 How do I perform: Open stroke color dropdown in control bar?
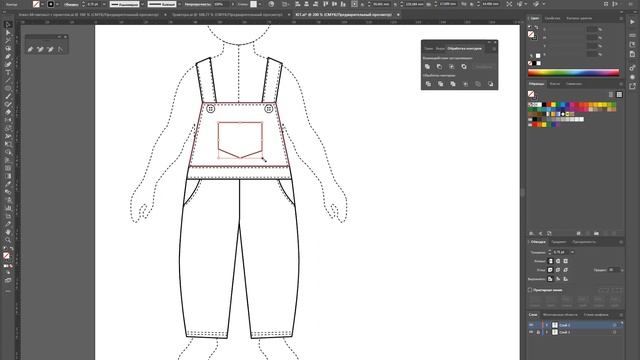tap(57, 4)
